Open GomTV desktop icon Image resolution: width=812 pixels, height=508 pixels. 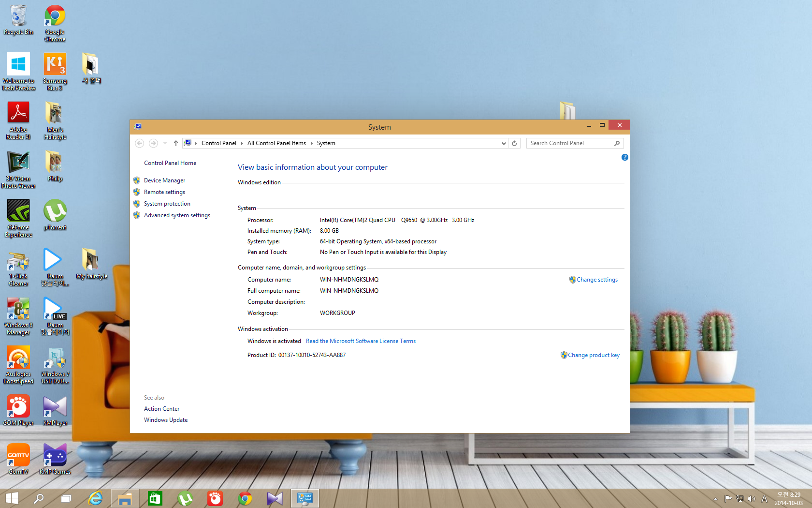(x=18, y=459)
